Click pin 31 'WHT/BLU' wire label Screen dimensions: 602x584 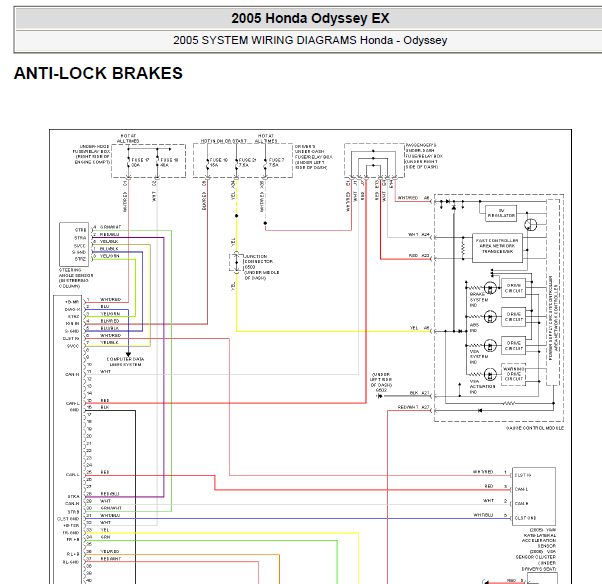click(x=110, y=515)
